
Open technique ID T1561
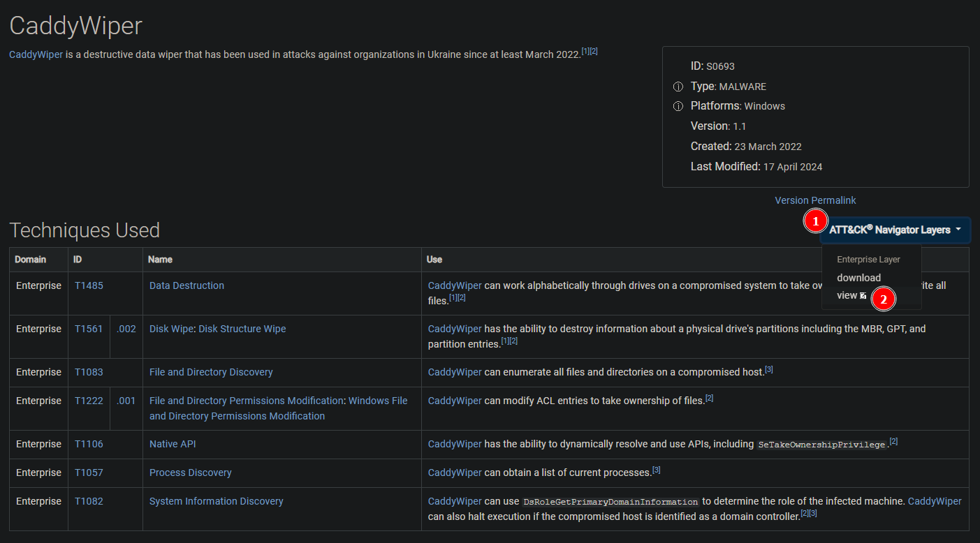tap(89, 329)
